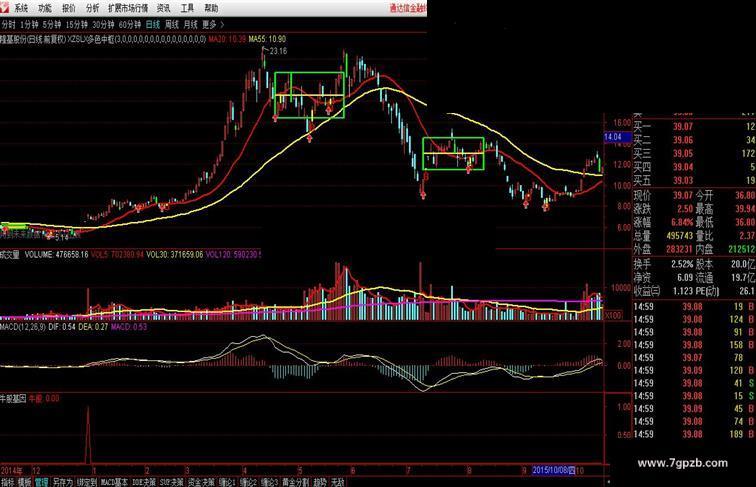Image resolution: width=756 pixels, height=487 pixels.
Task: Click the 指标 tab at bottom
Action: click(8, 482)
